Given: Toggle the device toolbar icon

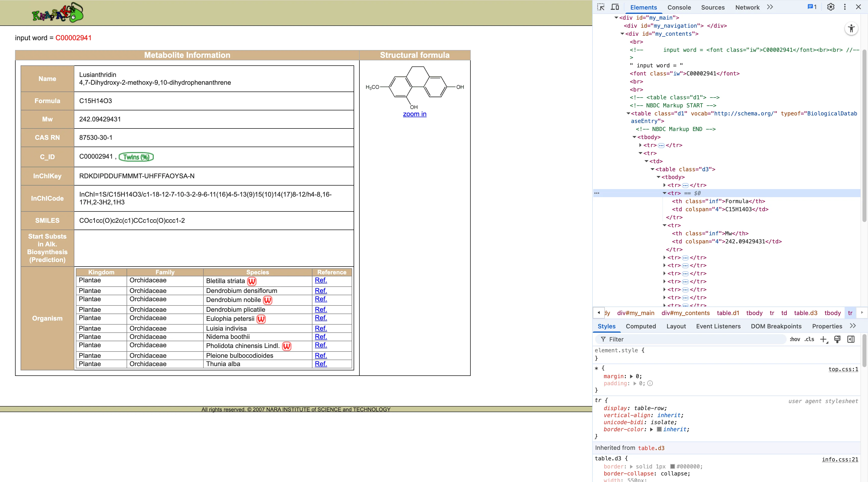Looking at the screenshot, I should pyautogui.click(x=615, y=7).
